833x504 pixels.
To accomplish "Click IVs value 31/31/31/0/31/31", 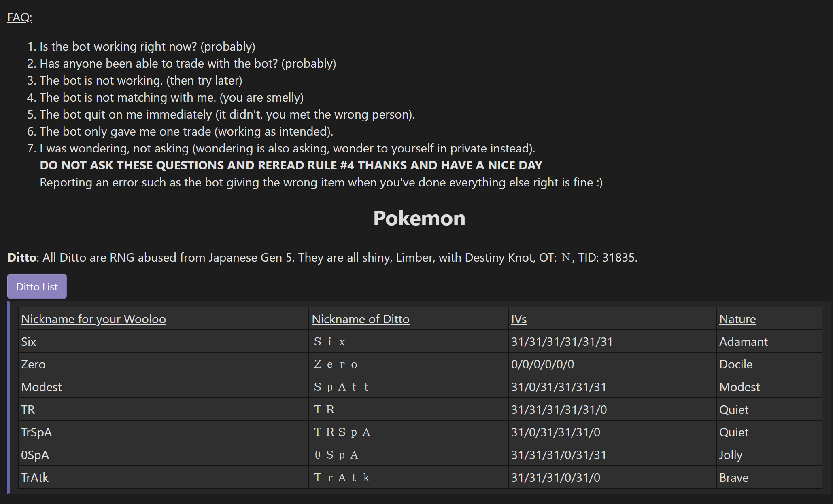I will click(x=559, y=455).
